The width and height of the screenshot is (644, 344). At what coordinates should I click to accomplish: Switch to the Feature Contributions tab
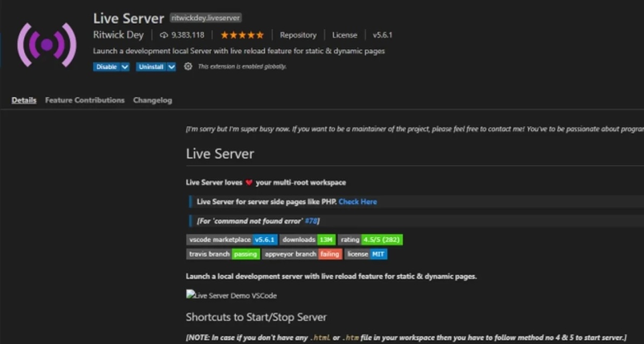(85, 100)
